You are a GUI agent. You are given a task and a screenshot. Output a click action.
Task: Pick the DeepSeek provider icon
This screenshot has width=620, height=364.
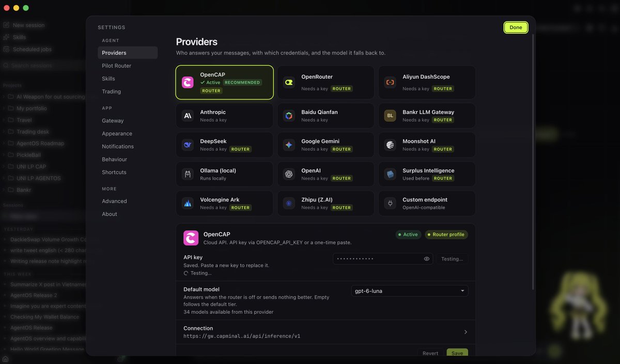(x=188, y=145)
